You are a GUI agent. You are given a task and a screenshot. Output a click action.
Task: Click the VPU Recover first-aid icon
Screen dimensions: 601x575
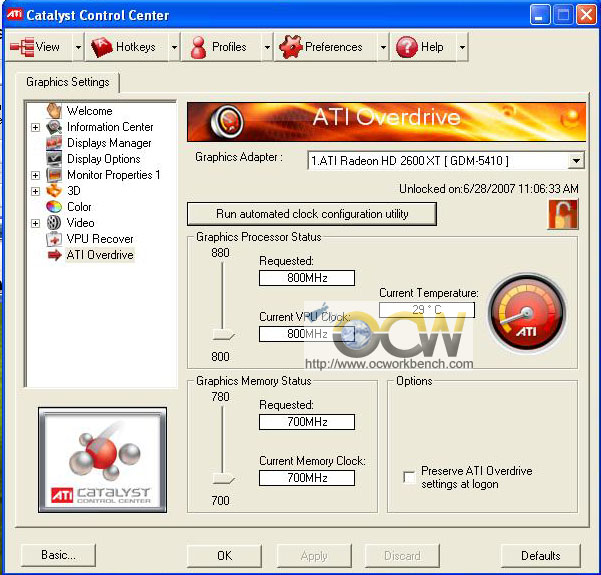(x=54, y=239)
